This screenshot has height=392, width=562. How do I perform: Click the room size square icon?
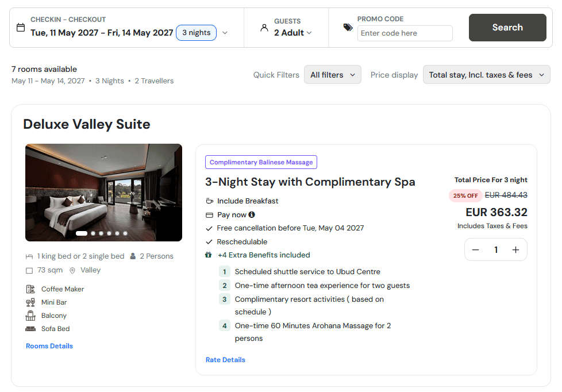[x=29, y=270]
